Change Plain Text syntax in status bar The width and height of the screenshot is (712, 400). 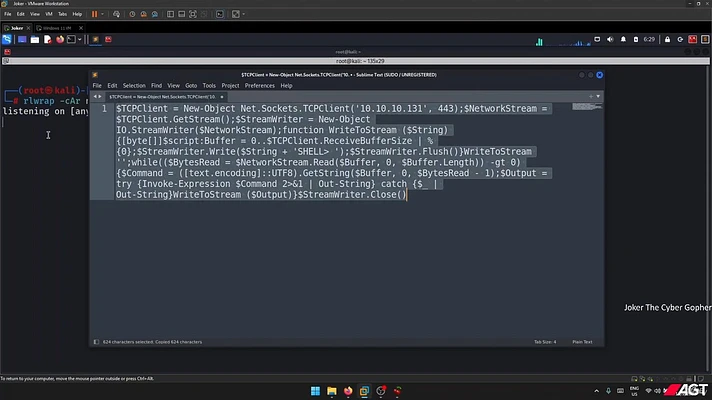[x=582, y=342]
